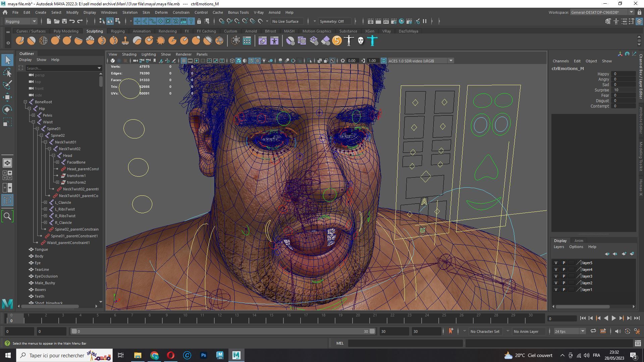Click the Redo arrow icon
644x362 pixels.
click(x=80, y=21)
